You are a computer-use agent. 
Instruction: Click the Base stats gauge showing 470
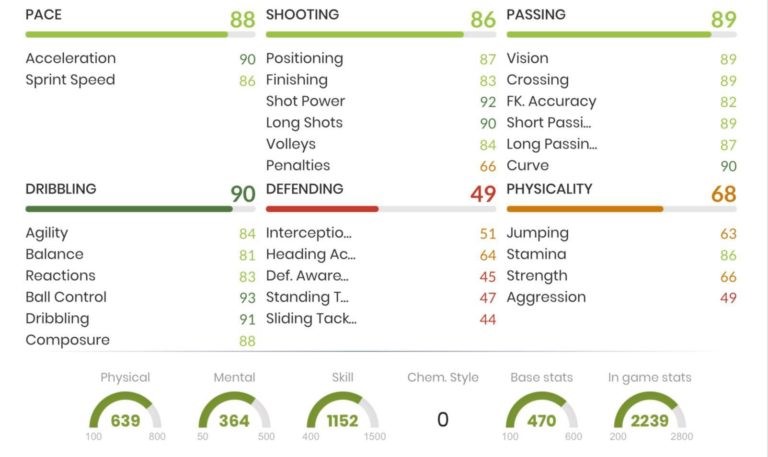[541, 415]
